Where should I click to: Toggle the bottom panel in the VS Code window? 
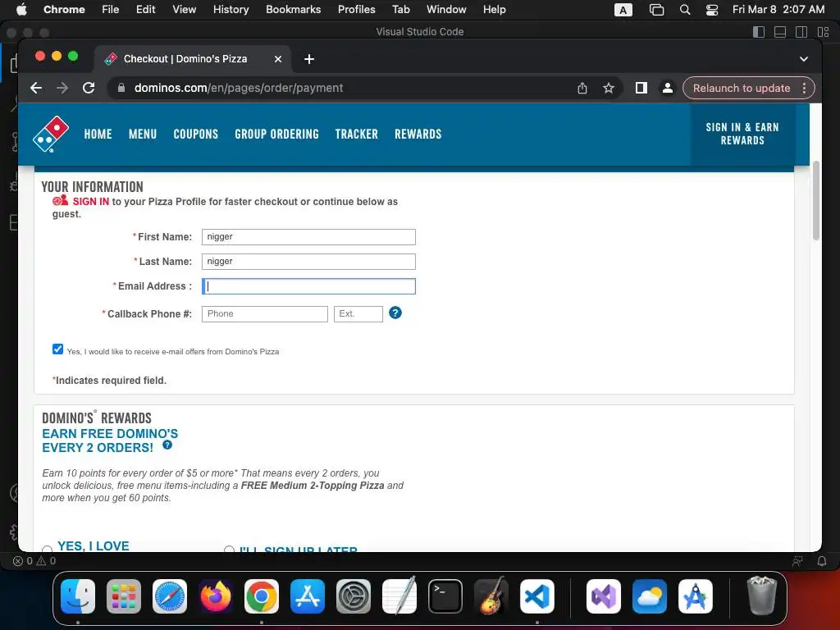[x=780, y=32]
